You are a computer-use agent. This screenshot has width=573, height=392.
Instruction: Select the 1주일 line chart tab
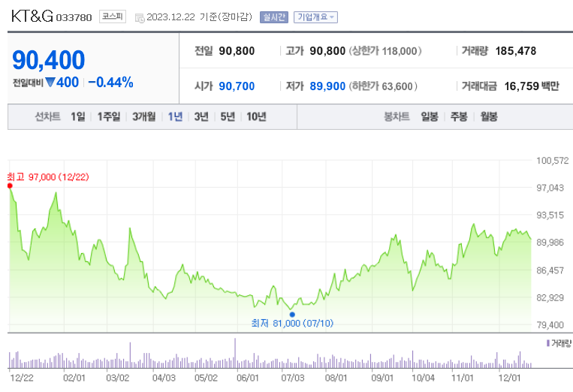pyautogui.click(x=109, y=116)
